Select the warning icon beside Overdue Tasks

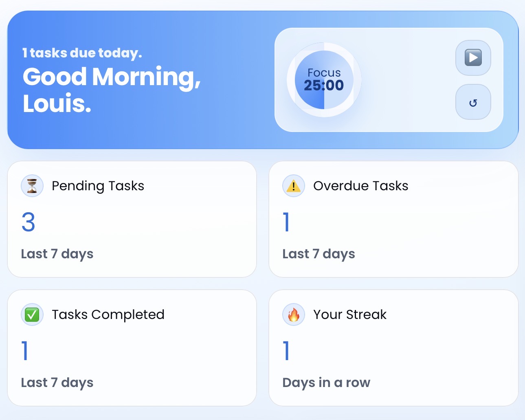(293, 186)
